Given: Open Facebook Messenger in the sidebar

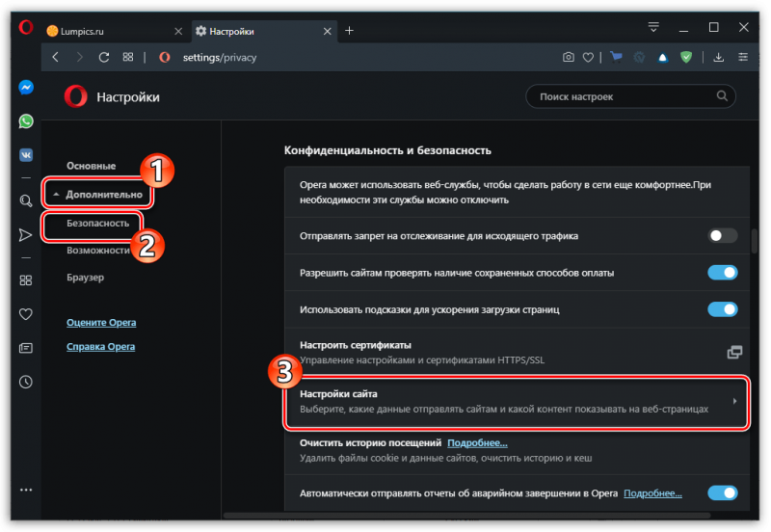Looking at the screenshot, I should point(26,88).
